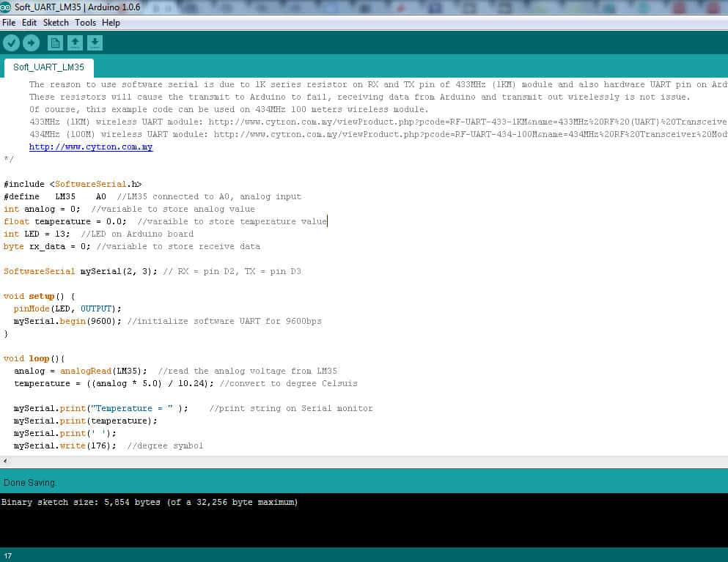
Task: Click the 'pinMode(LED, OUTPUT);' line
Action: (67, 309)
